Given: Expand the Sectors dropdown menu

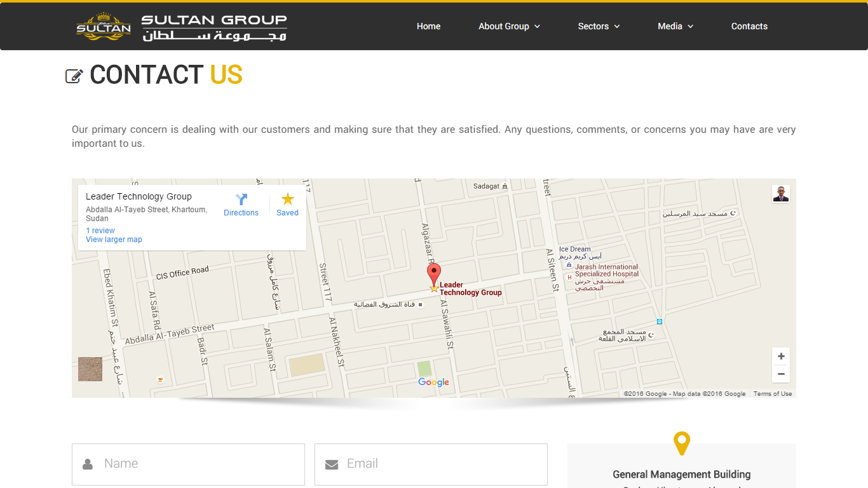Looking at the screenshot, I should tap(599, 26).
